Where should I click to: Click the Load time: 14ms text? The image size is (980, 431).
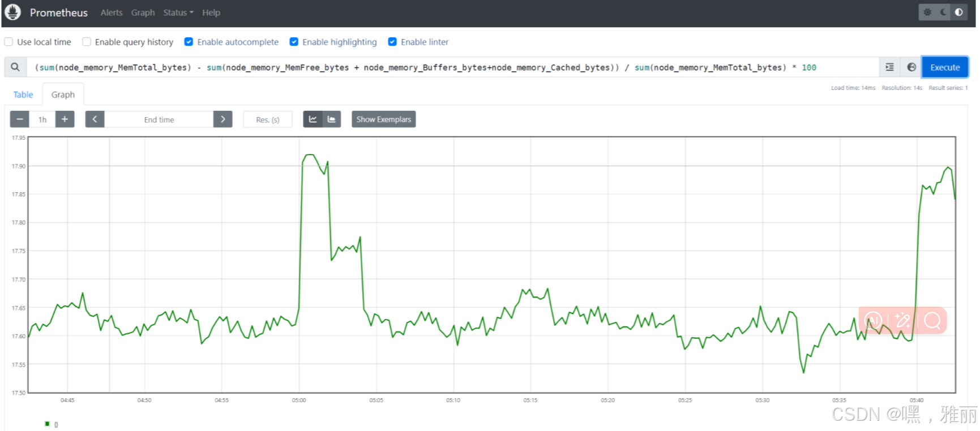tap(853, 88)
